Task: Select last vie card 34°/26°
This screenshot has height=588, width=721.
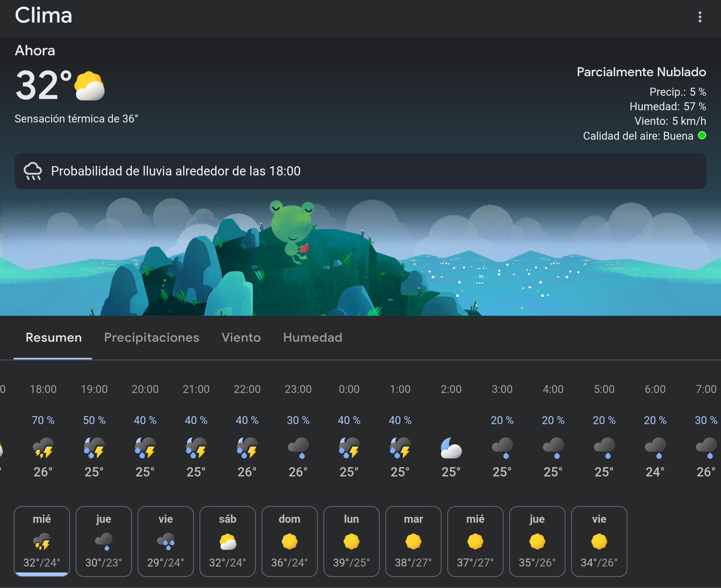Action: [599, 541]
